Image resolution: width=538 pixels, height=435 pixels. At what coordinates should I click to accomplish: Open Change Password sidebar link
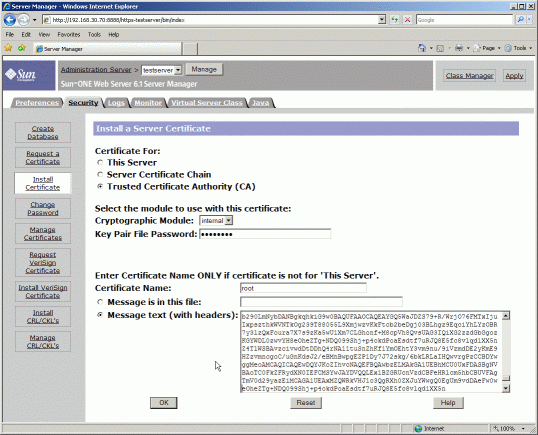pyautogui.click(x=43, y=208)
